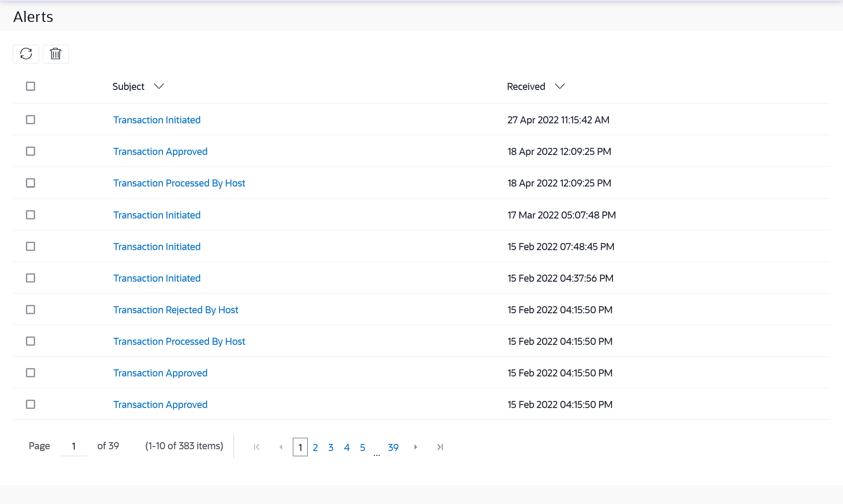Open the first Transaction Processed By Host alert
843x504 pixels.
[179, 183]
